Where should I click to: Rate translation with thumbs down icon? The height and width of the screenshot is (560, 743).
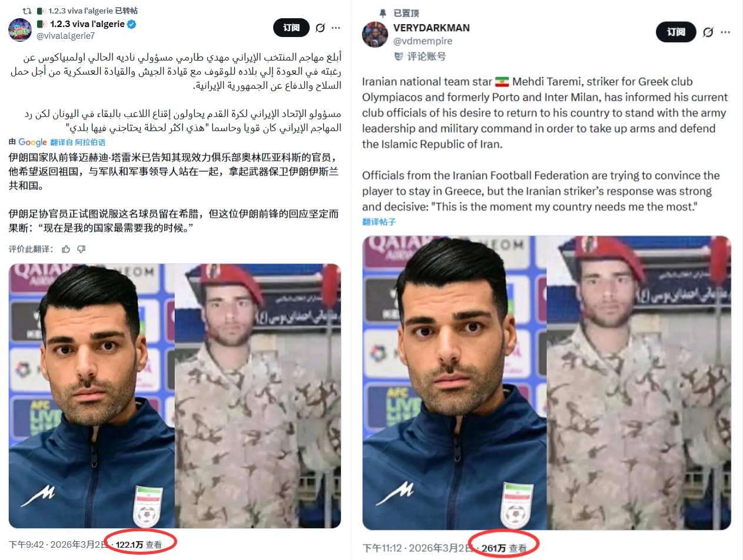[x=81, y=249]
